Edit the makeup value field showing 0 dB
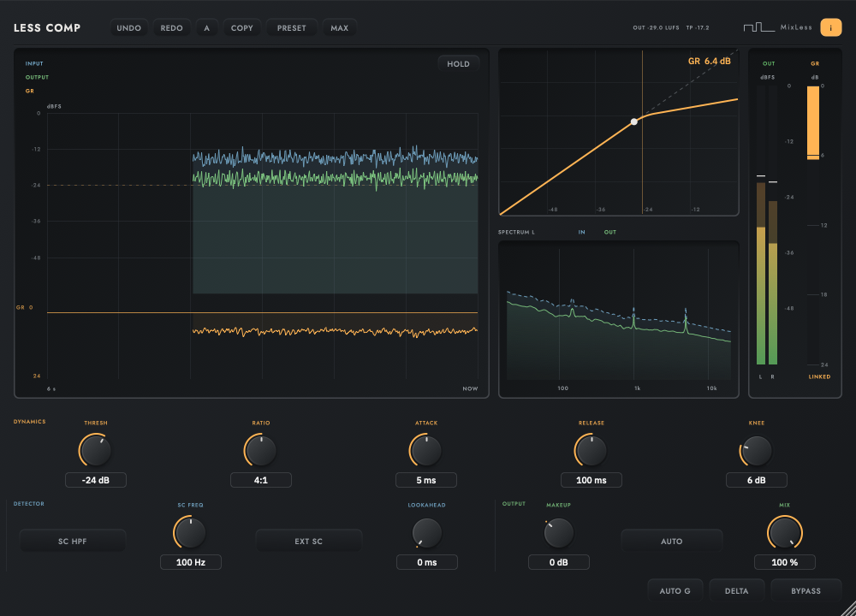Image resolution: width=856 pixels, height=616 pixels. (x=558, y=562)
